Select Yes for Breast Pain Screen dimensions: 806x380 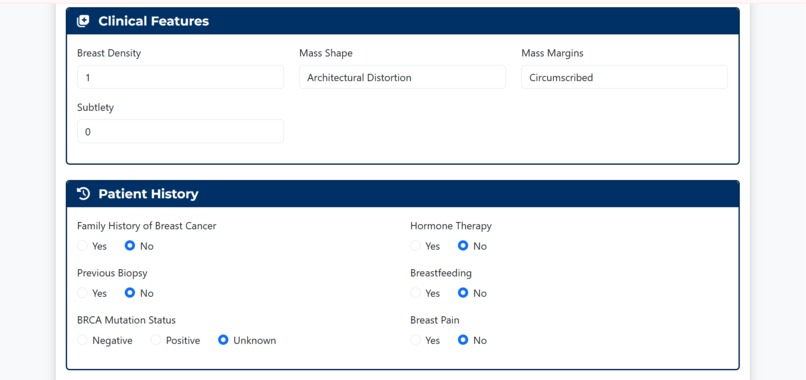[x=415, y=340]
